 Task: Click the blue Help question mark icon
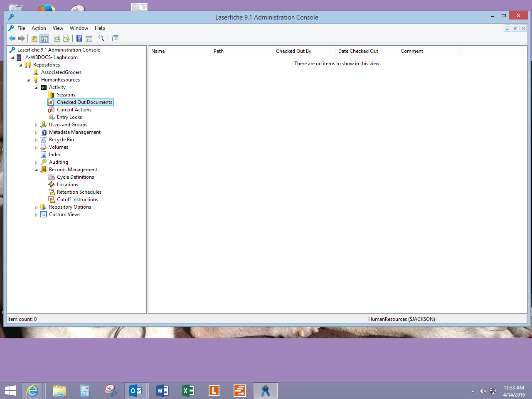pos(79,39)
